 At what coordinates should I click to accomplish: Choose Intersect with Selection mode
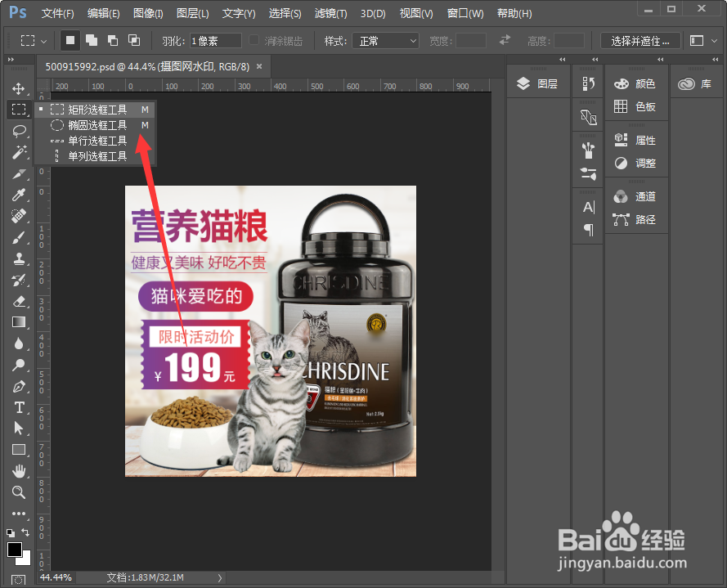pos(134,40)
